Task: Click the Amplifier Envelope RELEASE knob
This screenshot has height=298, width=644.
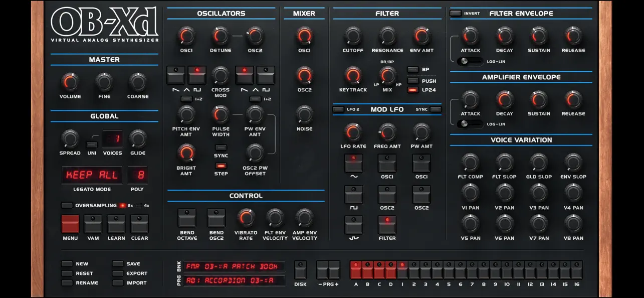Action: coord(573,99)
